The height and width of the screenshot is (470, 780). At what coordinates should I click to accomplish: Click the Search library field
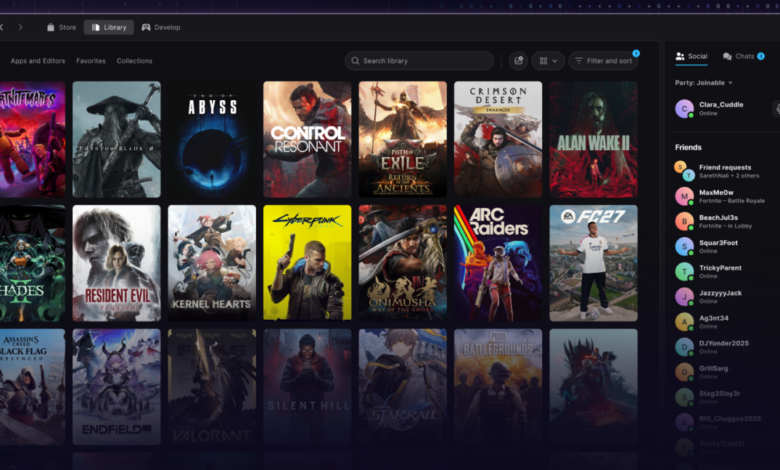tap(419, 61)
